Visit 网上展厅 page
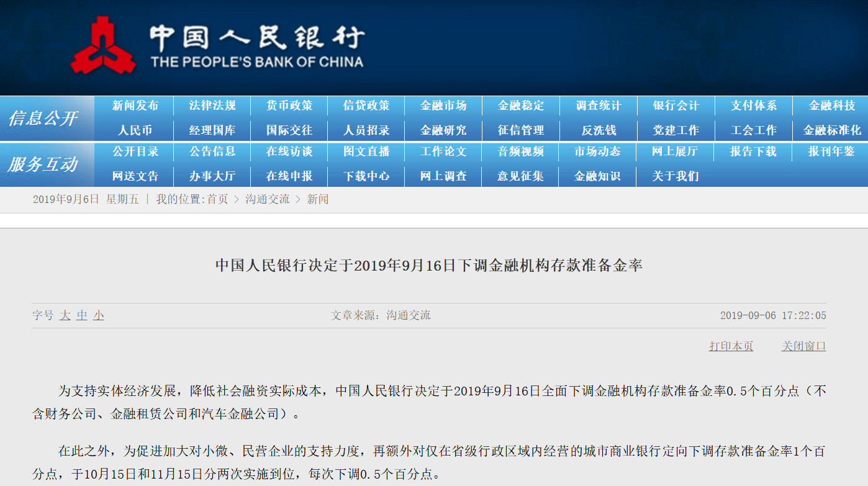Image resolution: width=868 pixels, height=486 pixels. [676, 151]
